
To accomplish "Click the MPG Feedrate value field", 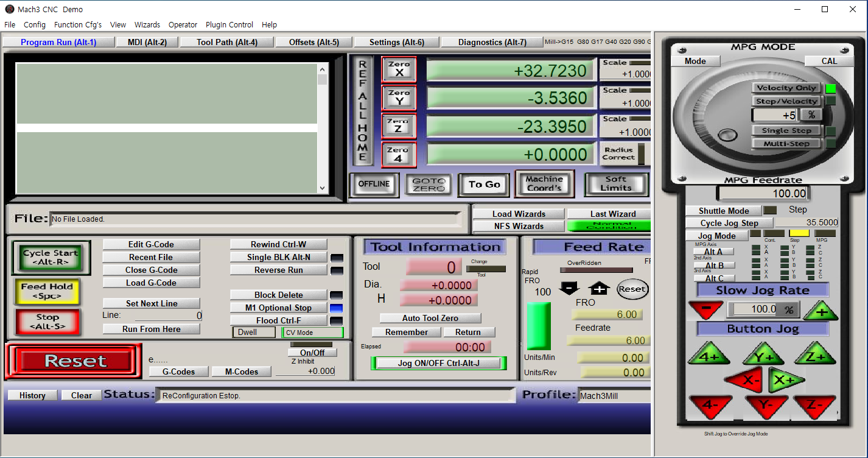I will (763, 194).
